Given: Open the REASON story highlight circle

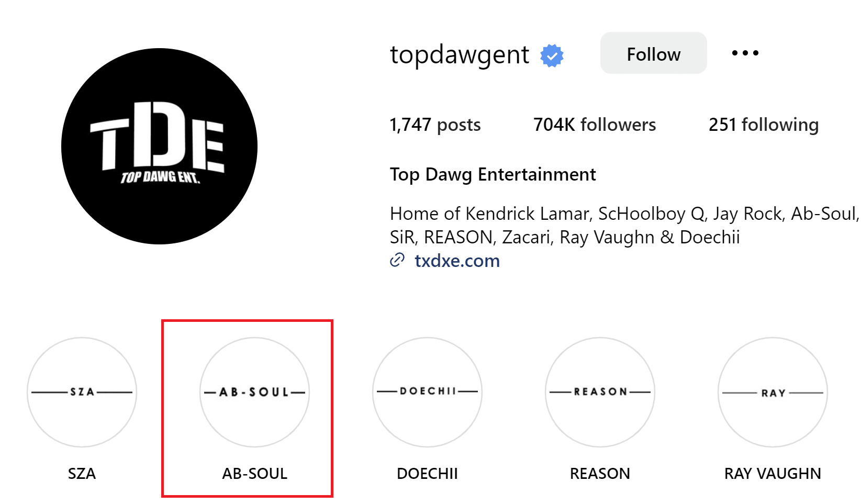Looking at the screenshot, I should click(x=600, y=392).
